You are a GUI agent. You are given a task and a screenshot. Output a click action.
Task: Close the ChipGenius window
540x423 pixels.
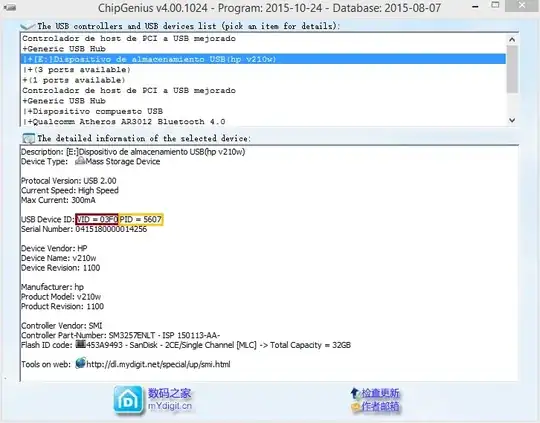click(x=522, y=5)
